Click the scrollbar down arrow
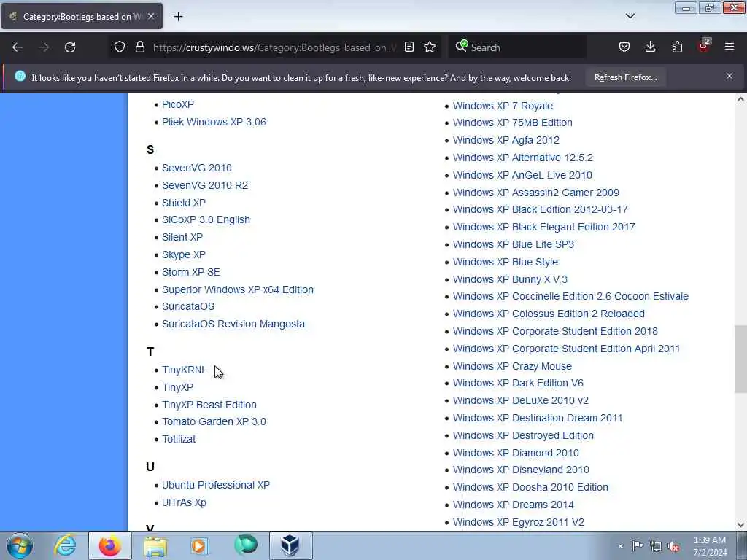Image resolution: width=747 pixels, height=560 pixels. pyautogui.click(x=740, y=525)
